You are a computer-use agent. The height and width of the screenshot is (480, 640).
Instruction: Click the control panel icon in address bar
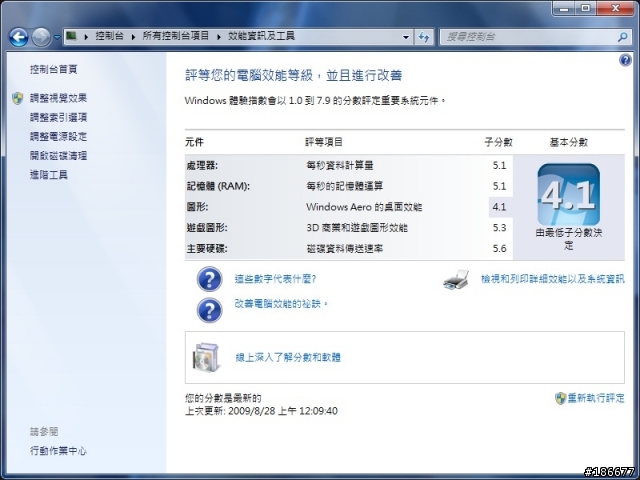tap(71, 36)
